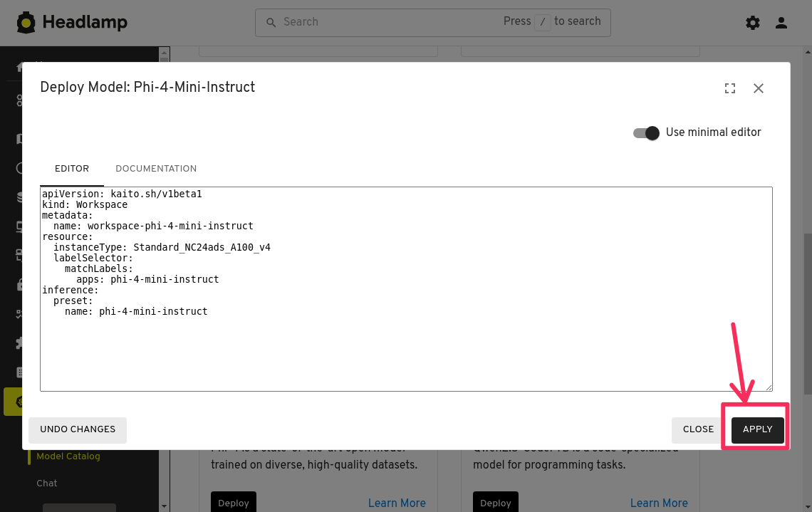Grab the YAML text area resize handle

pyautogui.click(x=769, y=387)
